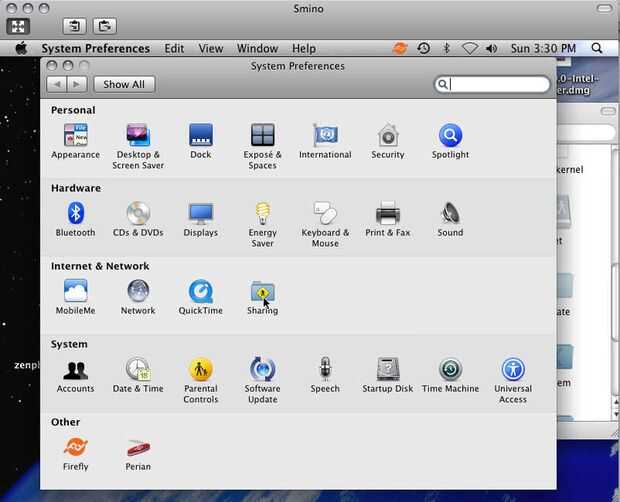The width and height of the screenshot is (620, 502).
Task: Click the Time Machine menu bar icon
Action: [423, 48]
